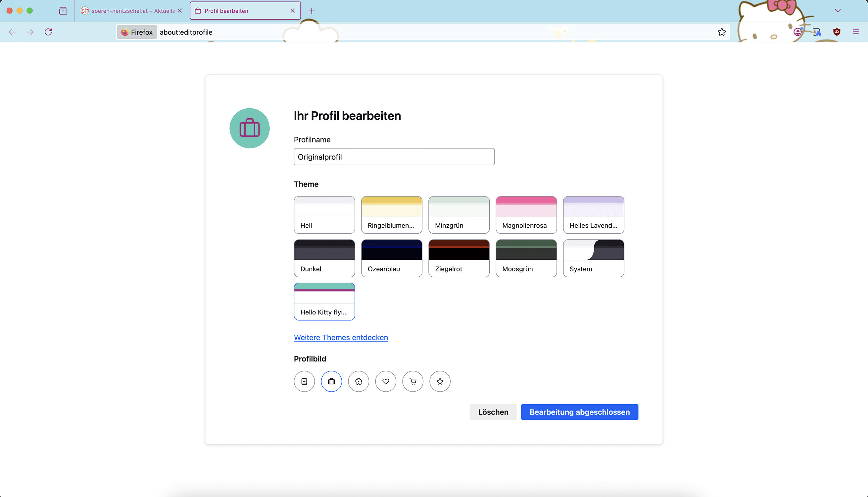Viewport: 868px width, 497px height.
Task: Click the macOS yellow minimize button
Action: (20, 11)
